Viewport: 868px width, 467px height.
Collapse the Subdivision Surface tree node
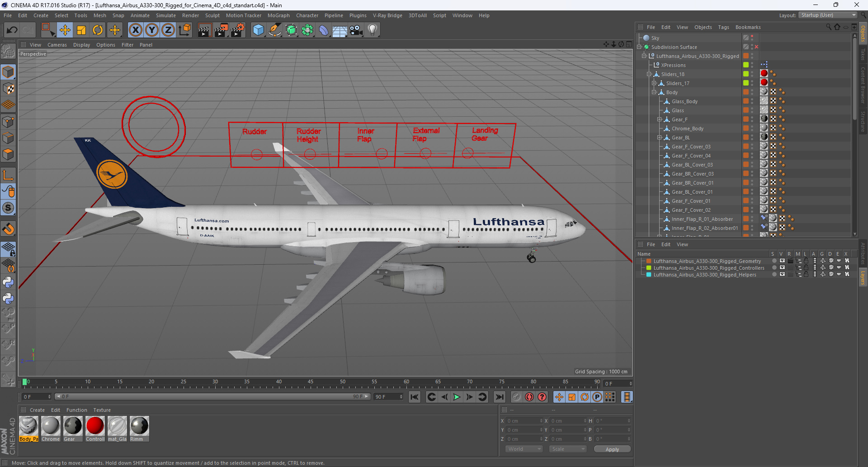pyautogui.click(x=640, y=47)
